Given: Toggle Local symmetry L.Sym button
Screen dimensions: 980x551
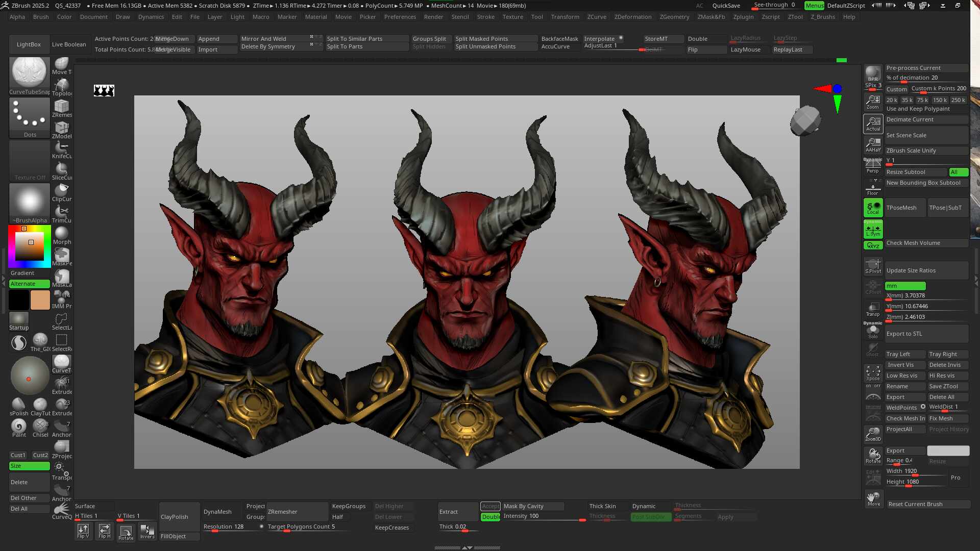Looking at the screenshot, I should tap(873, 230).
